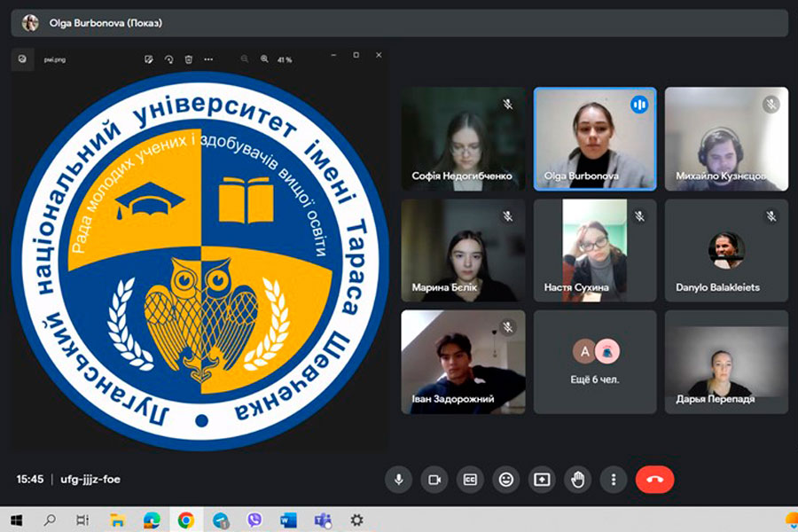798x532 pixels.
Task: Click the pink avatar in more-participants tile
Action: pyautogui.click(x=607, y=351)
